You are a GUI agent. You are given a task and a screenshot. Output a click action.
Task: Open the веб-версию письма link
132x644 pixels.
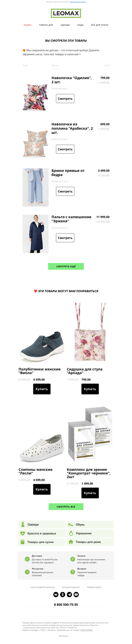tap(78, 2)
